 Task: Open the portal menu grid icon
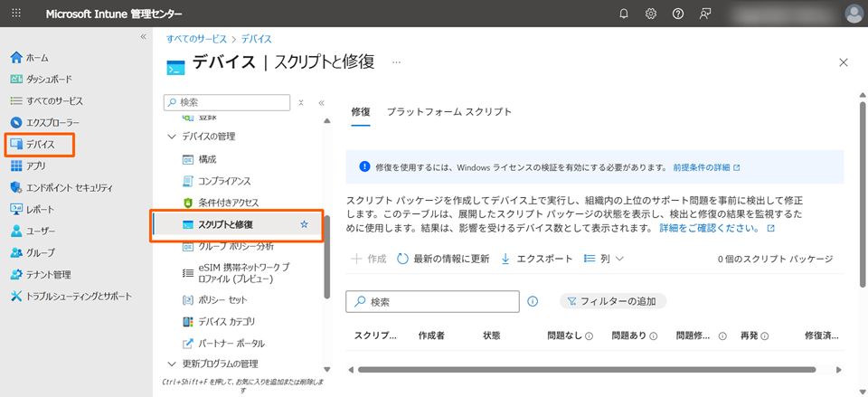[16, 14]
